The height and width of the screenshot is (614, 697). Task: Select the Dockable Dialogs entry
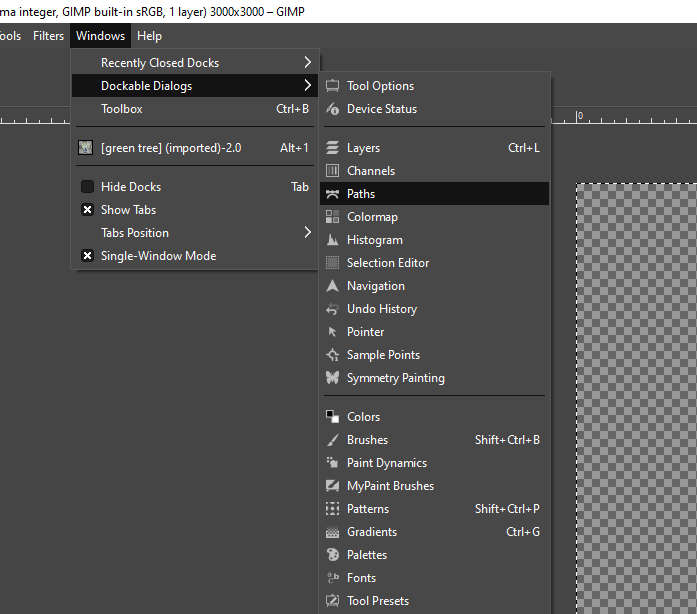[x=195, y=86]
